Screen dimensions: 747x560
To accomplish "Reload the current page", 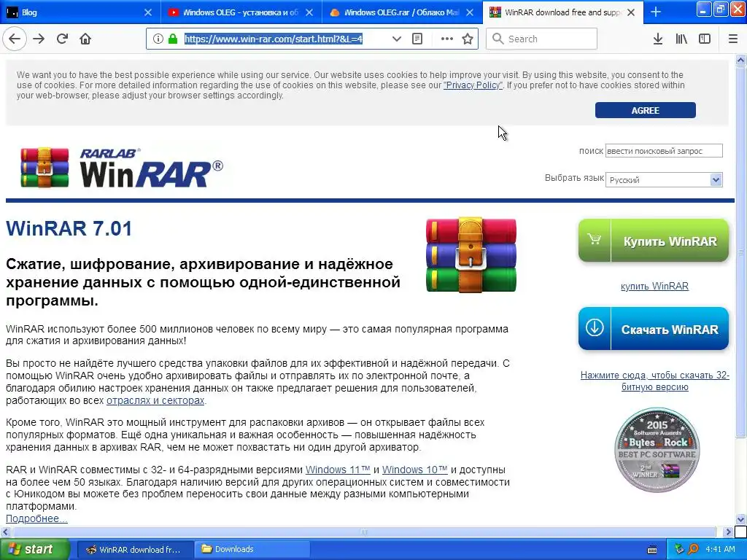I will (x=62, y=39).
